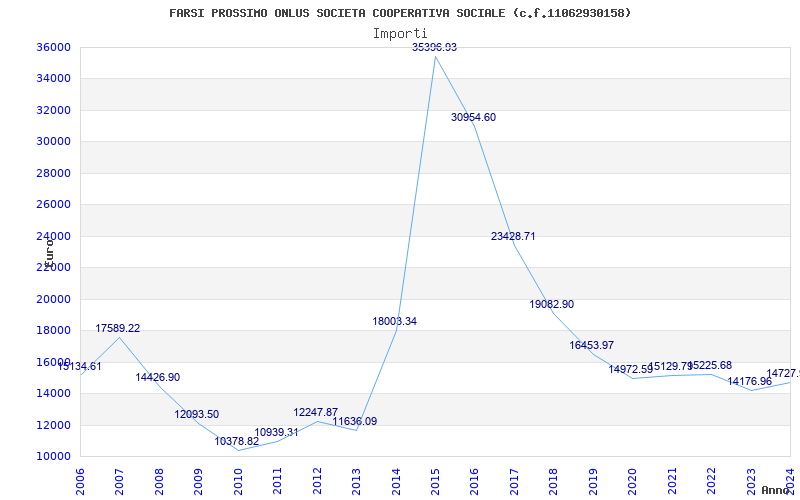Screen dimensions: 800x500
Task: Click the Euro y-axis title
Action: pos(49,252)
